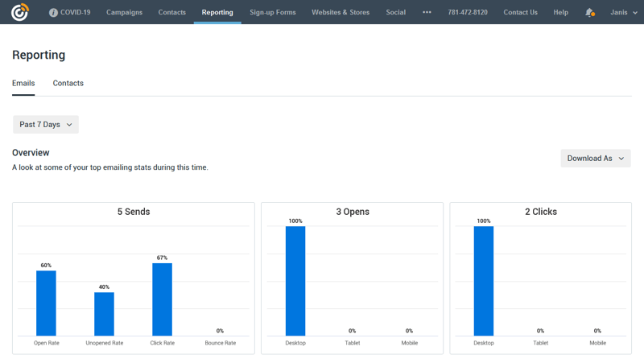Screen dimensions: 644x363
Task: Go to the Contacts nav item
Action: click(172, 12)
